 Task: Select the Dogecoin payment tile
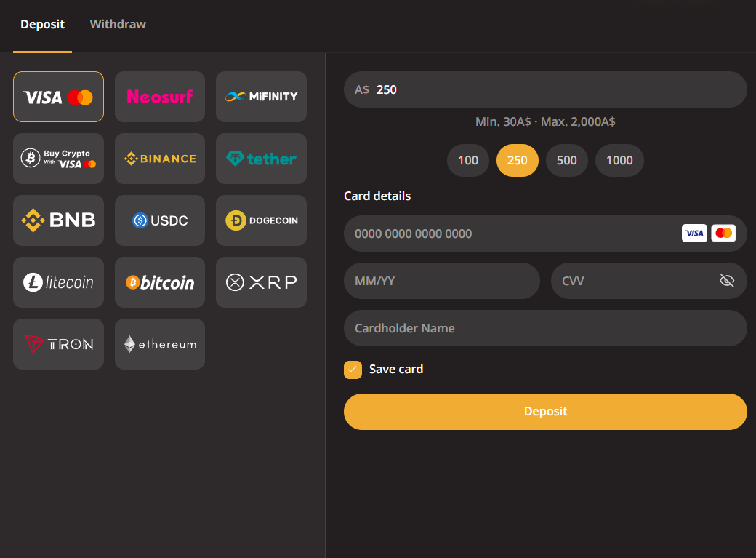point(261,220)
